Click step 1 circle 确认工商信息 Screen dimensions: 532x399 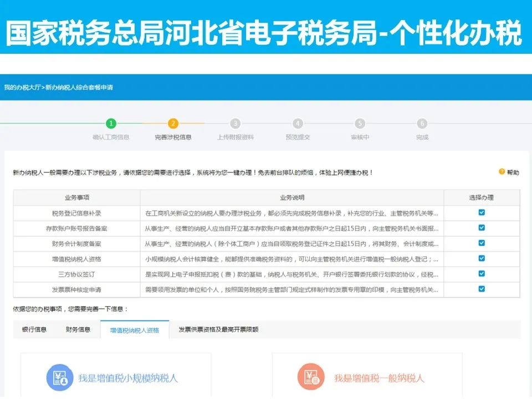pyautogui.click(x=111, y=123)
